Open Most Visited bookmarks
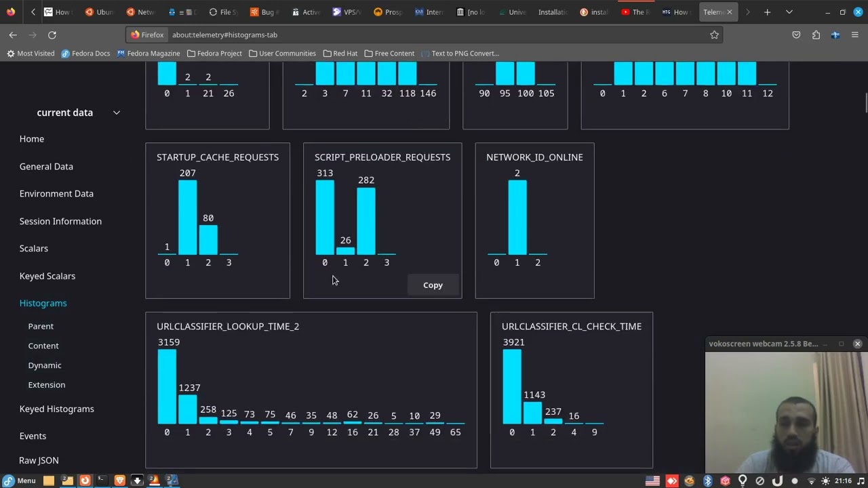This screenshot has width=868, height=488. pyautogui.click(x=31, y=53)
